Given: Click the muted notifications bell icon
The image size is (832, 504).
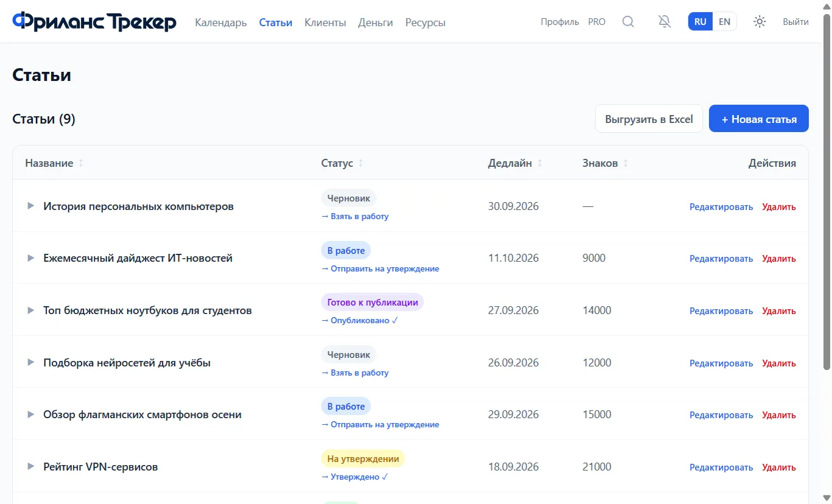Looking at the screenshot, I should pyautogui.click(x=665, y=22).
